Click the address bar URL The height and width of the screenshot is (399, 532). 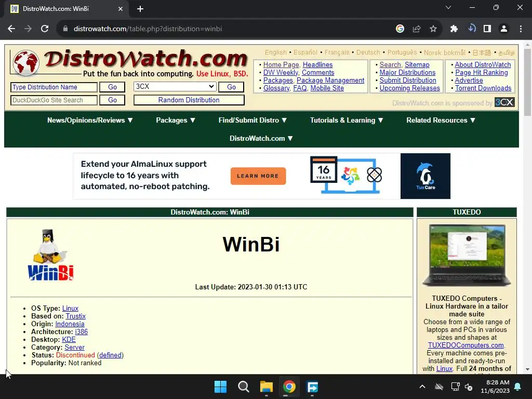tap(148, 29)
